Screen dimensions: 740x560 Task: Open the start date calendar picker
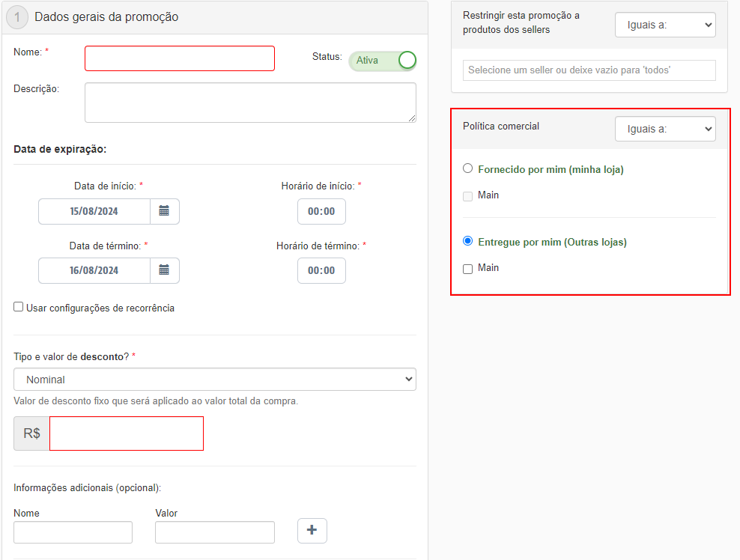coord(165,211)
